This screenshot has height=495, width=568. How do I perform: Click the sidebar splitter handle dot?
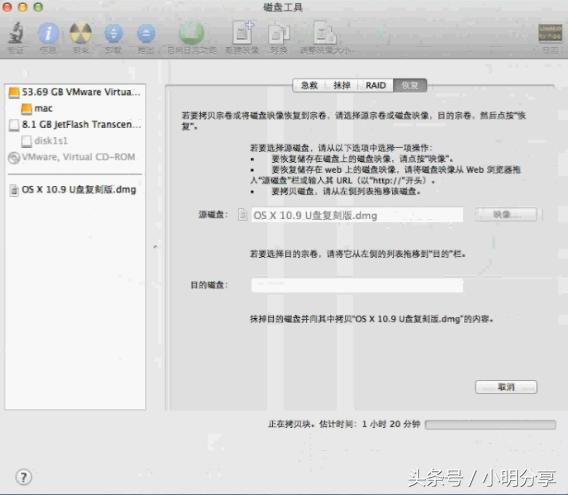[x=155, y=247]
